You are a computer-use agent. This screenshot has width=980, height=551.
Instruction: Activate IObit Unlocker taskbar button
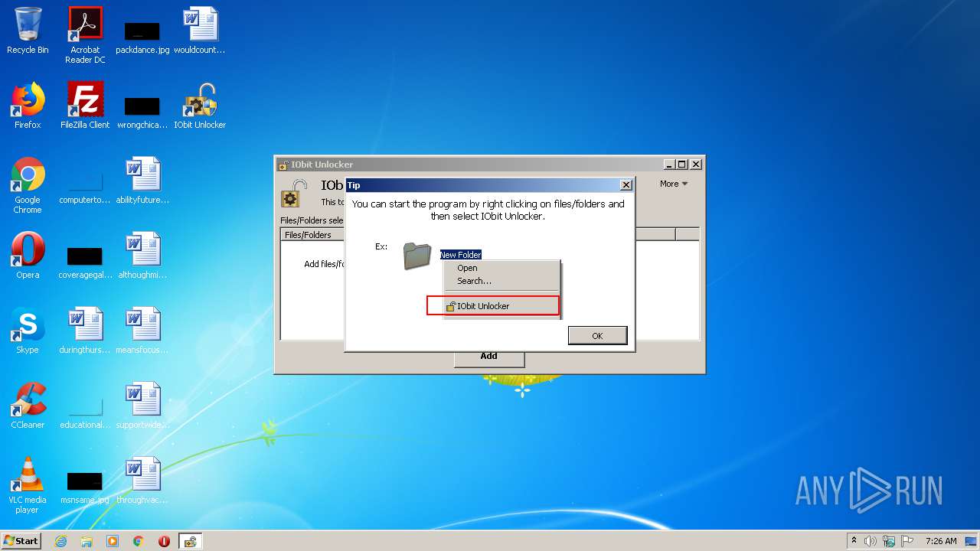coord(190,541)
